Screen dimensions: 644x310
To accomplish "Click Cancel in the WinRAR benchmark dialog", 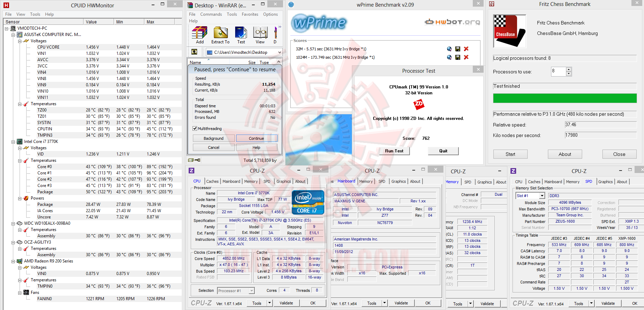I will pos(214,147).
